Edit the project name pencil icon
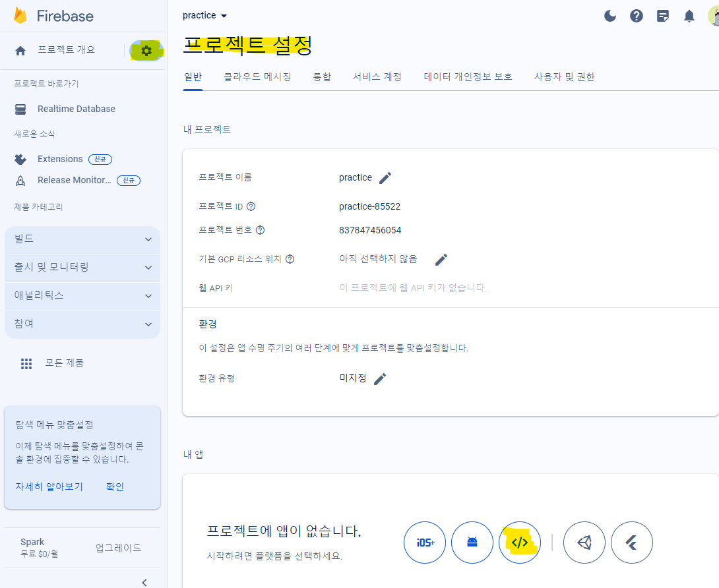Viewport: 719px width, 588px height. 385,178
